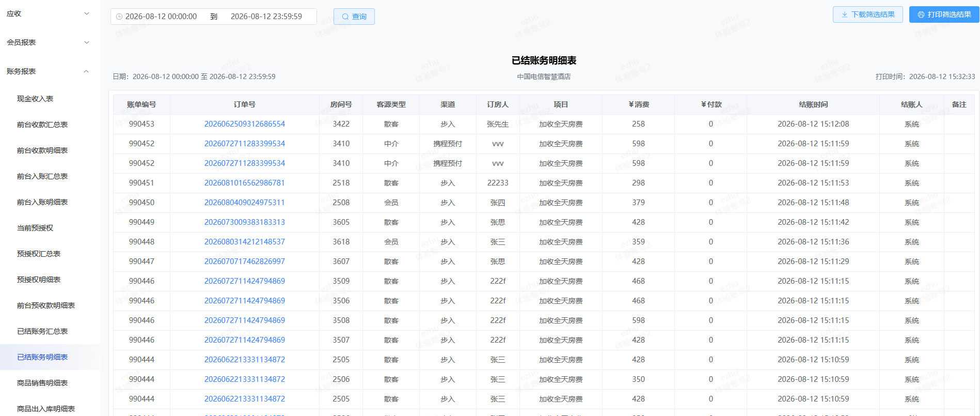
Task: Select bill number cell 990453
Action: pos(141,124)
